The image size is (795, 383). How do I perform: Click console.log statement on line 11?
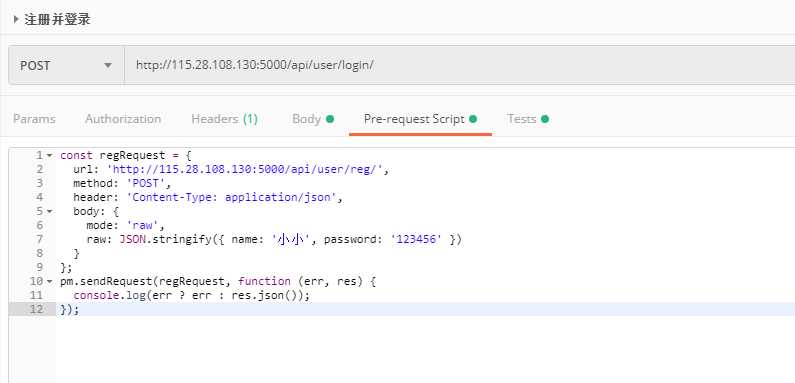pos(191,295)
